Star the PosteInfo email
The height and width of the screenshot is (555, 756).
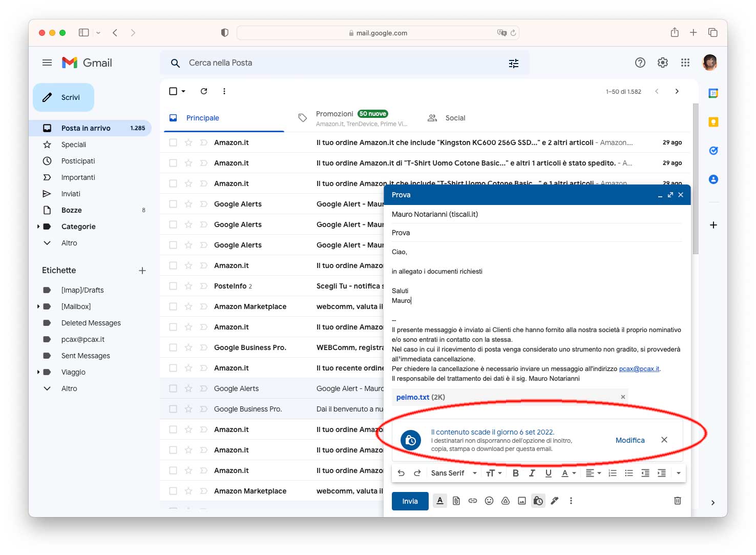188,286
